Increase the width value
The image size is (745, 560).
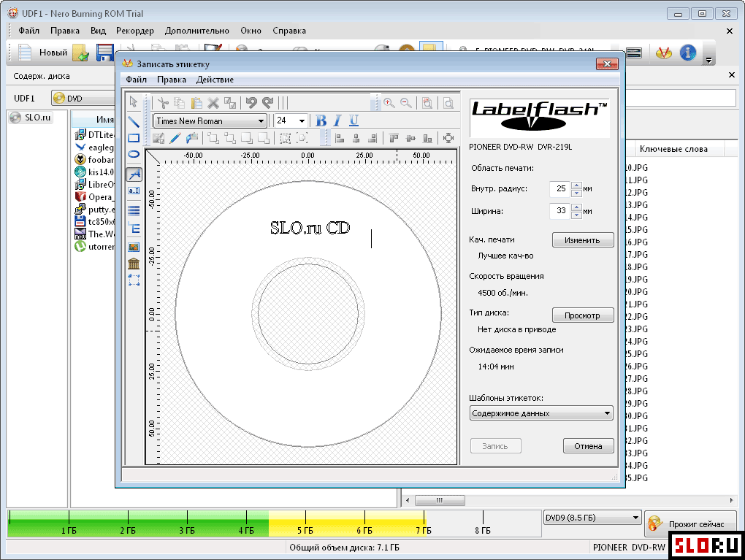coord(576,207)
